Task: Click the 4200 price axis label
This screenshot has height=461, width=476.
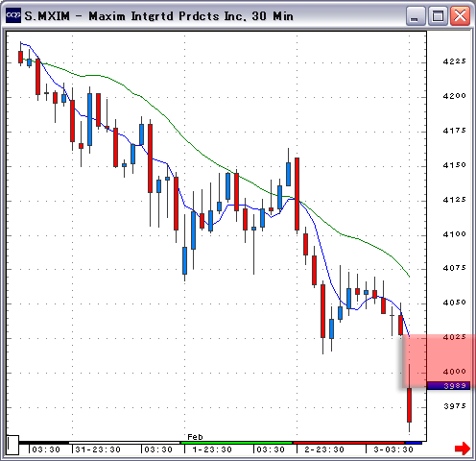Action: click(454, 96)
